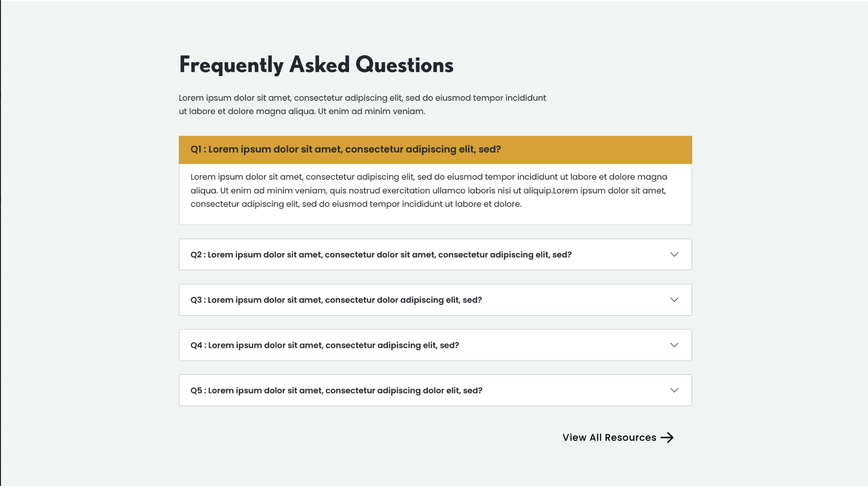Click "Ut enim ad minim veniam" in intro
Viewport: 868px width, 486px height.
tap(371, 112)
